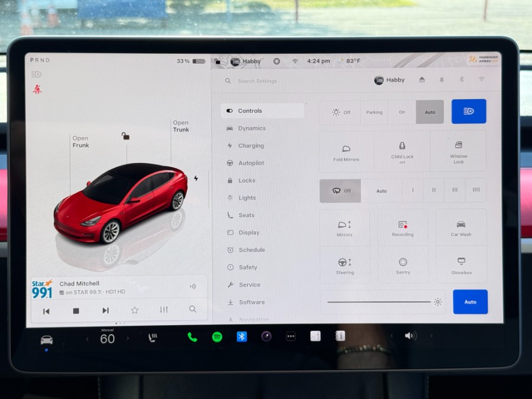The image size is (532, 399).
Task: Open charge port via lightning bolt icon
Action: pos(196,178)
